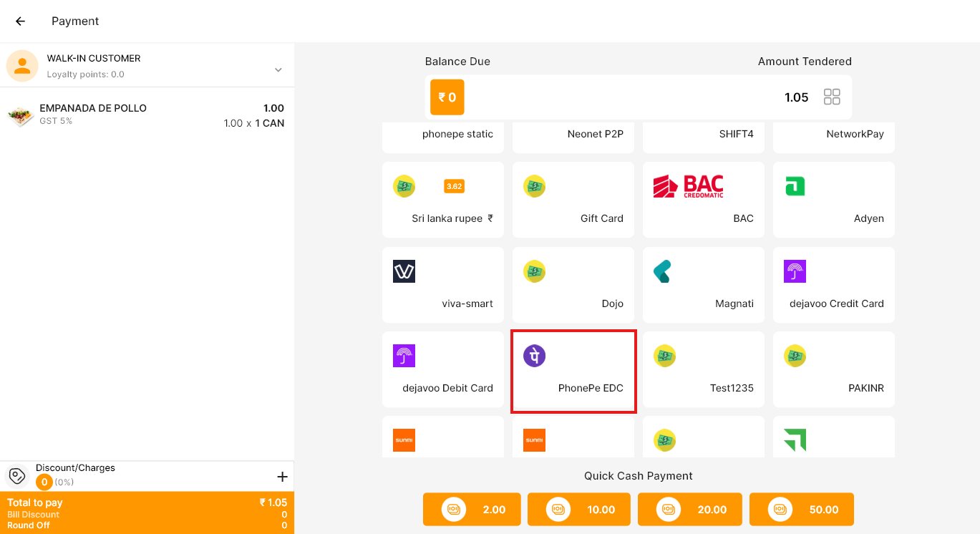Click the 1.00 x 1 CAN quantity text
This screenshot has height=534, width=980.
click(254, 123)
